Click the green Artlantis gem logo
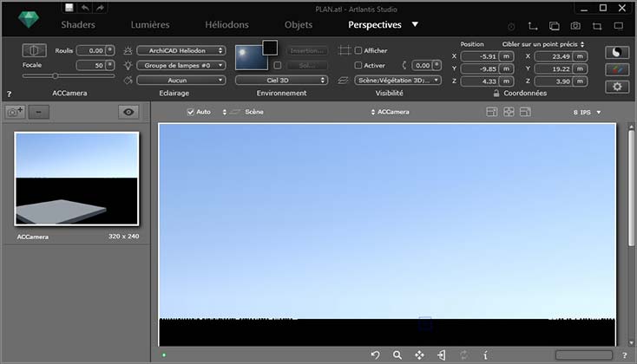637x364 pixels. click(29, 19)
